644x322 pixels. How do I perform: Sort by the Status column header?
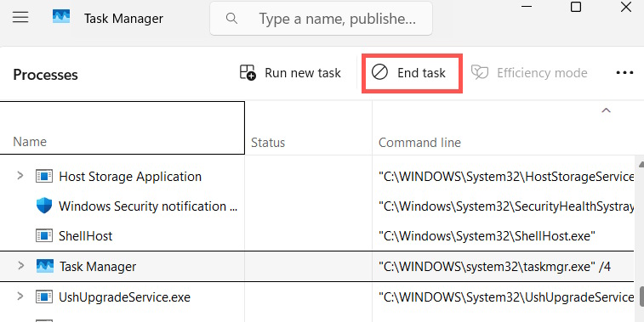[x=309, y=128]
